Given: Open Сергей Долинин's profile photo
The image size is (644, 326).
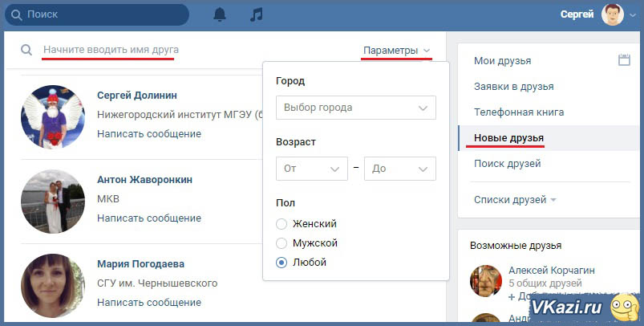Looking at the screenshot, I should click(52, 116).
